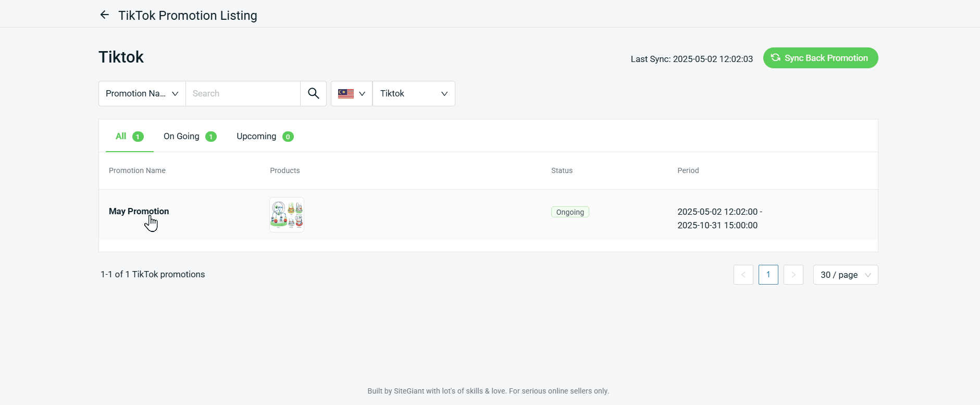Open the Tiktok channel dropdown
This screenshot has height=405, width=980.
(414, 93)
